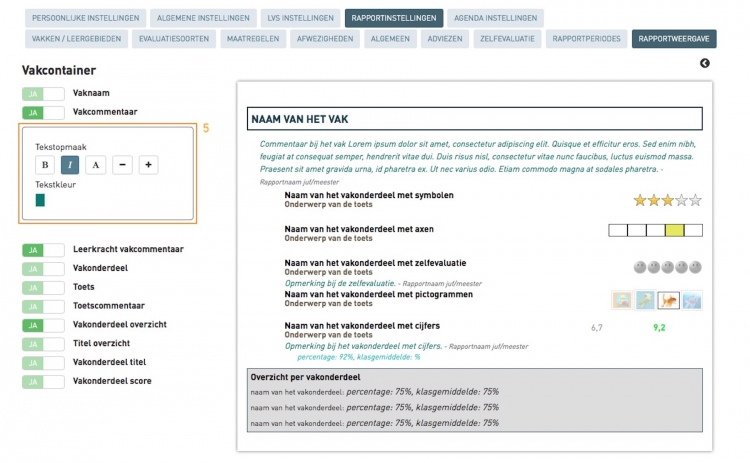Toggle the Toetscommentaar switch
The width and height of the screenshot is (750, 463).
point(43,307)
